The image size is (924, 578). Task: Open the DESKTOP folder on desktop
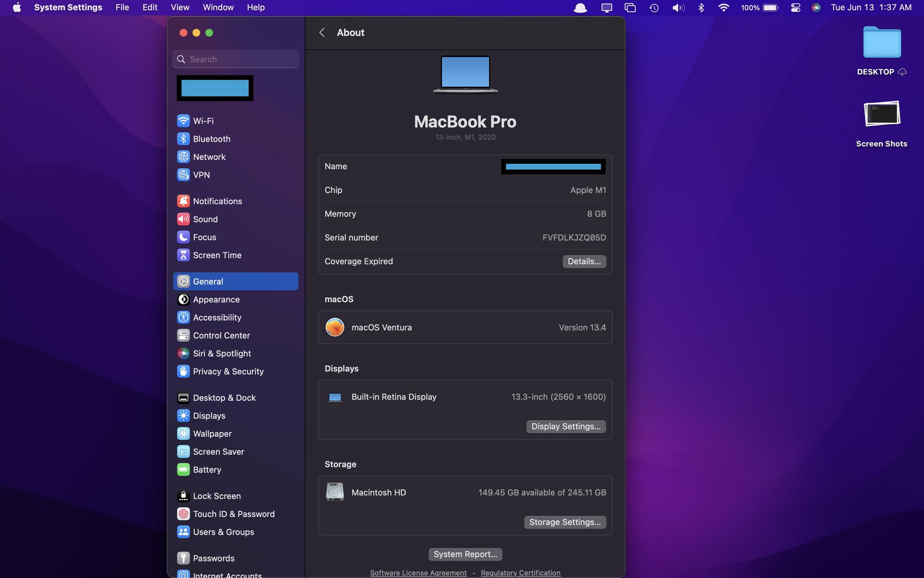pos(882,51)
